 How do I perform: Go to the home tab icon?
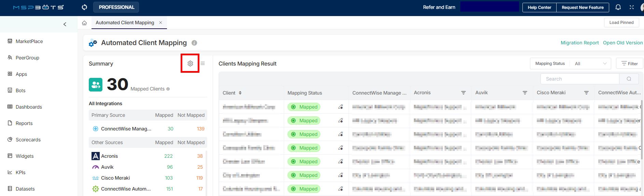[x=84, y=23]
